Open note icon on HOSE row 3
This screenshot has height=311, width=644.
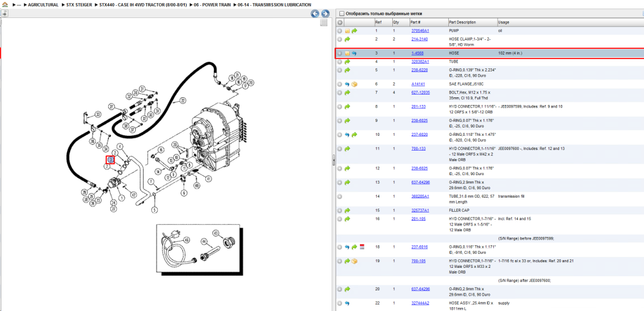pos(347,53)
